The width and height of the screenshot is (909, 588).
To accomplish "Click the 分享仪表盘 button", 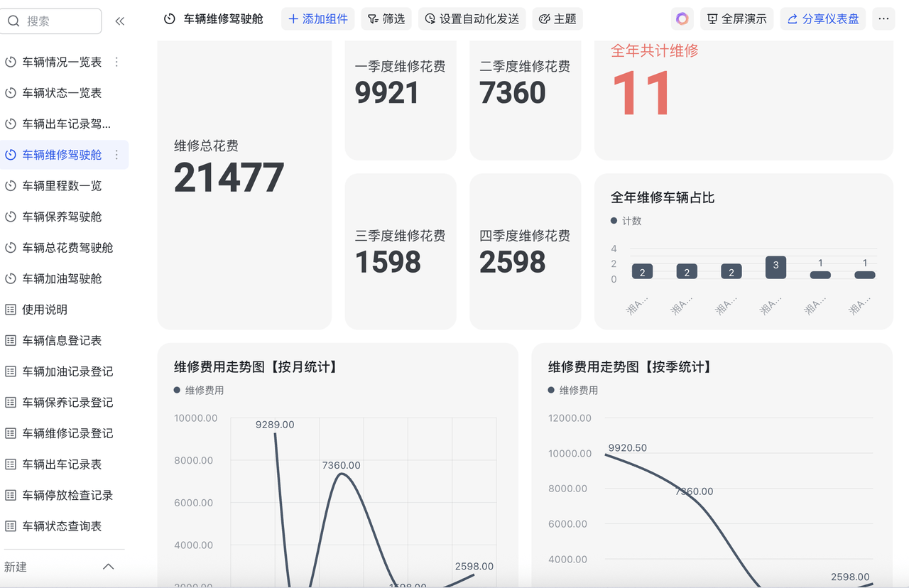I will tap(823, 19).
